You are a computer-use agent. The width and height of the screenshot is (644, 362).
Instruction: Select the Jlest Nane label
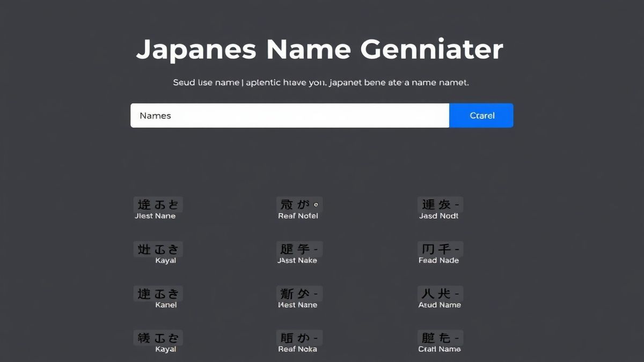(155, 216)
